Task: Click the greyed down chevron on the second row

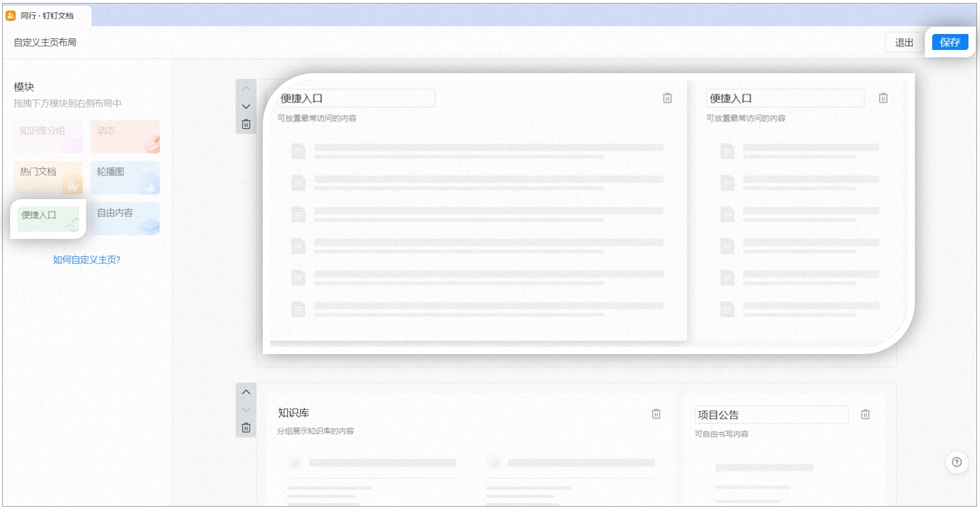Action: point(246,410)
